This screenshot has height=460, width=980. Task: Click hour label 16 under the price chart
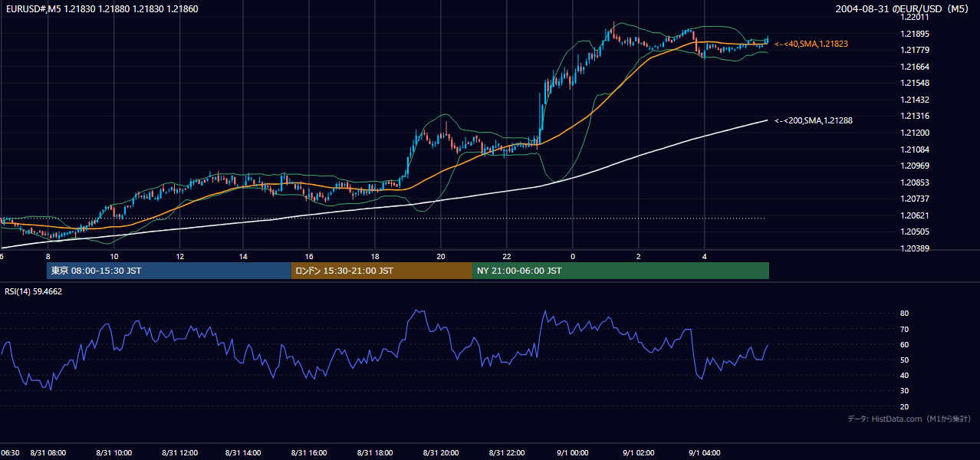pyautogui.click(x=310, y=256)
